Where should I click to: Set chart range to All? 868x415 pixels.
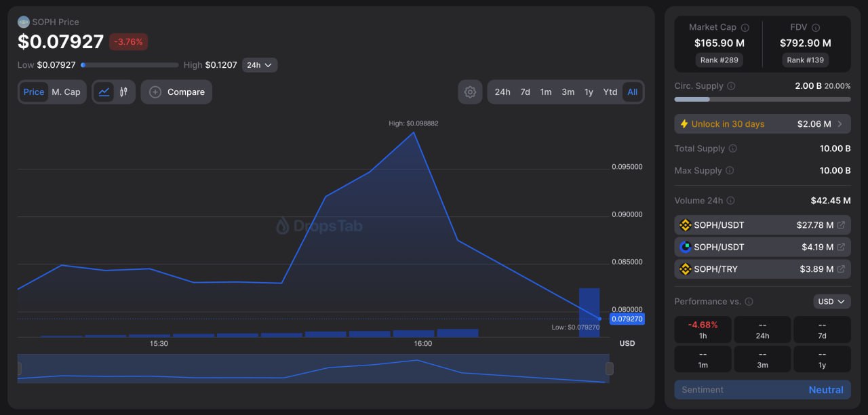[x=632, y=92]
